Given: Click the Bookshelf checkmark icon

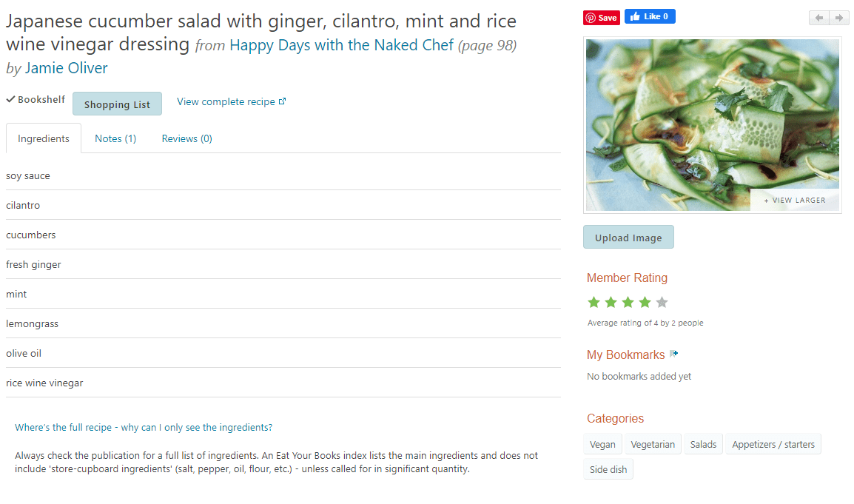Looking at the screenshot, I should tap(10, 98).
